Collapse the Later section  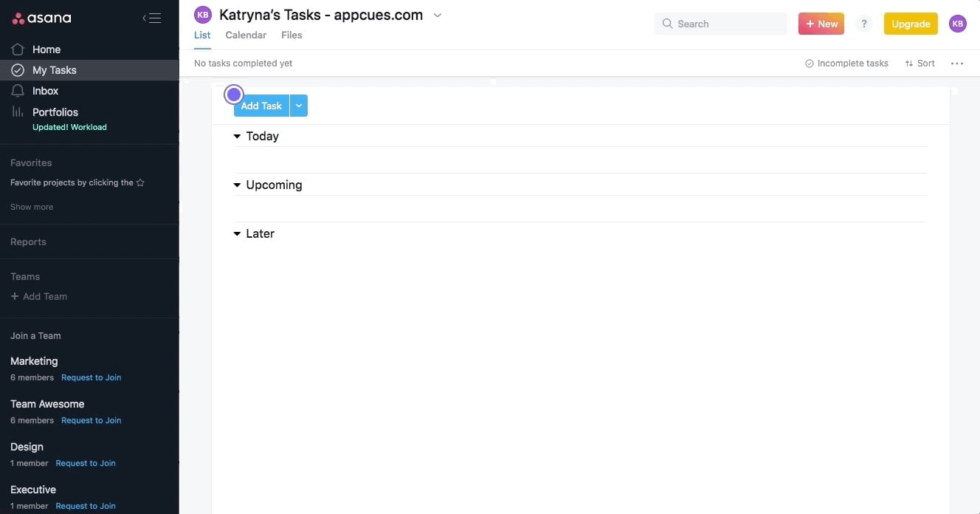(x=237, y=234)
